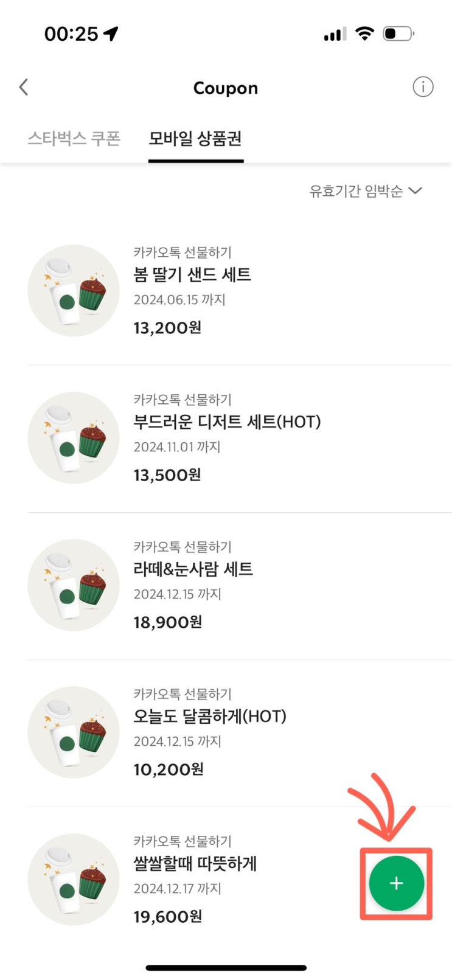
Task: Select the 모바일 상품권 tab
Action: [195, 139]
